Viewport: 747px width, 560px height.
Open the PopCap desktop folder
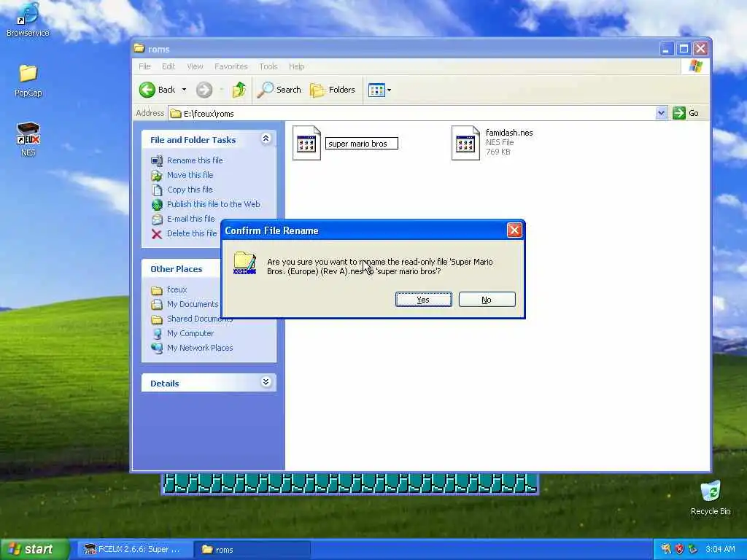[x=28, y=81]
